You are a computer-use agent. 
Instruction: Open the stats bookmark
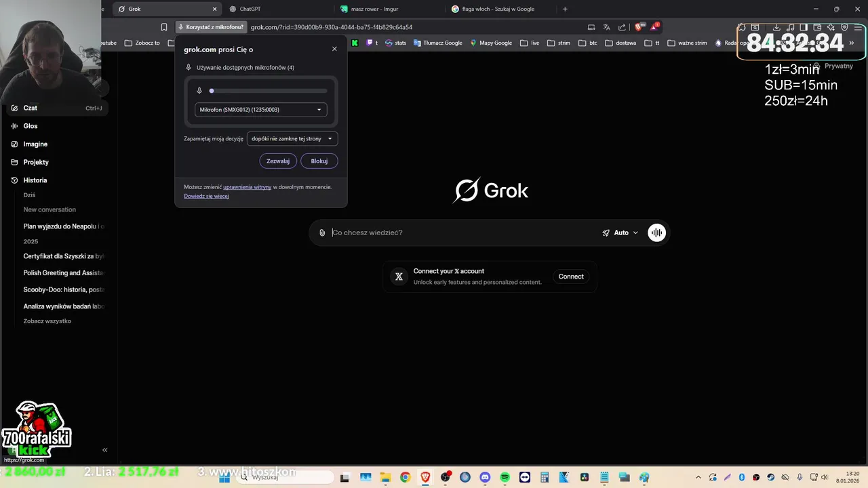[395, 43]
